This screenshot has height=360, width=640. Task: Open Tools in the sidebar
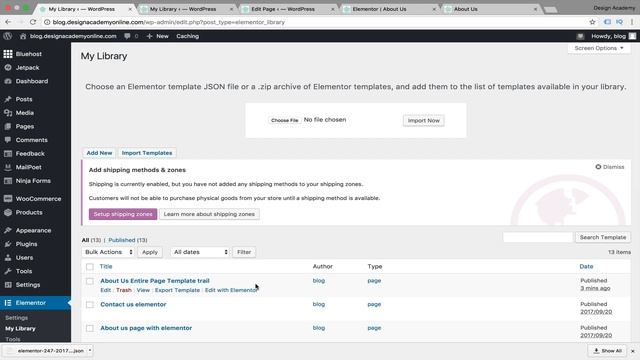coord(24,271)
